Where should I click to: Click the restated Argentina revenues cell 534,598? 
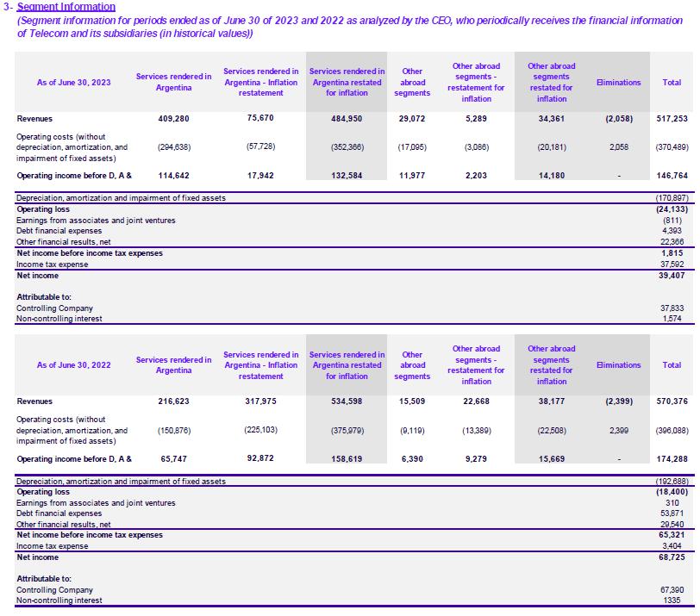point(347,401)
